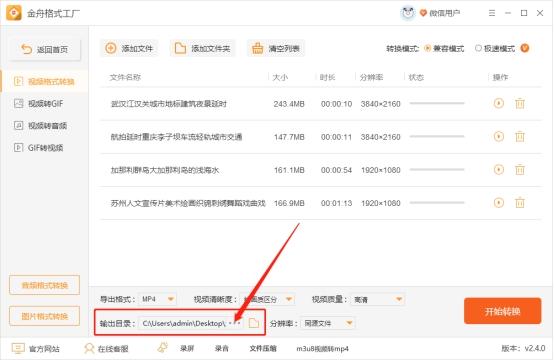Select 兼容模式 radio button

(428, 48)
